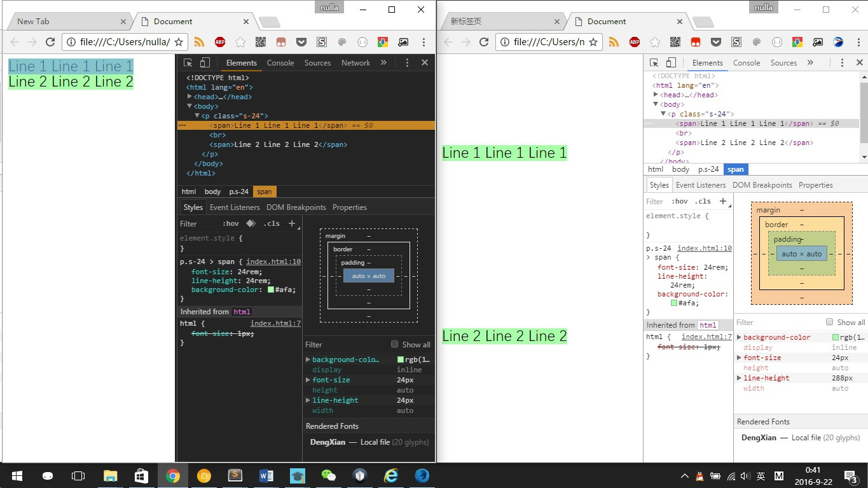Click the reload button in left browser
Viewport: 868px width, 488px height.
pos(50,42)
